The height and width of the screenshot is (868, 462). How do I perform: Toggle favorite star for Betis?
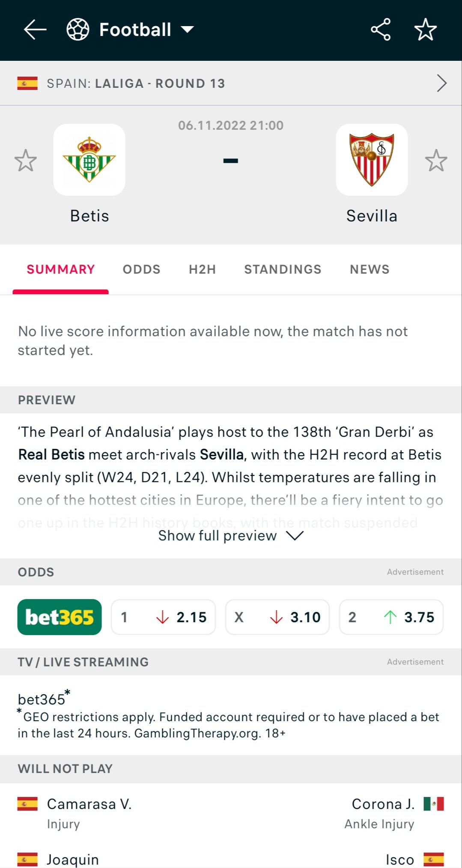pos(26,161)
